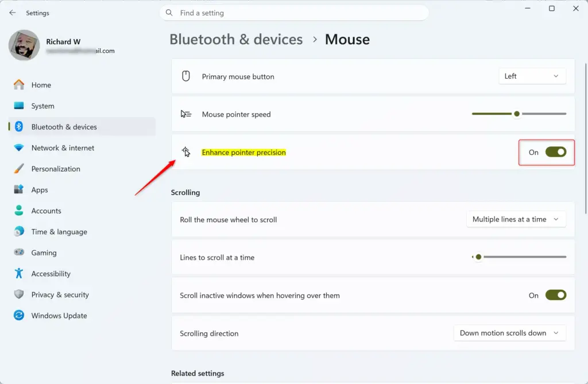Viewport: 588px width, 384px height.
Task: Click the Time & language globe icon
Action: (x=19, y=231)
